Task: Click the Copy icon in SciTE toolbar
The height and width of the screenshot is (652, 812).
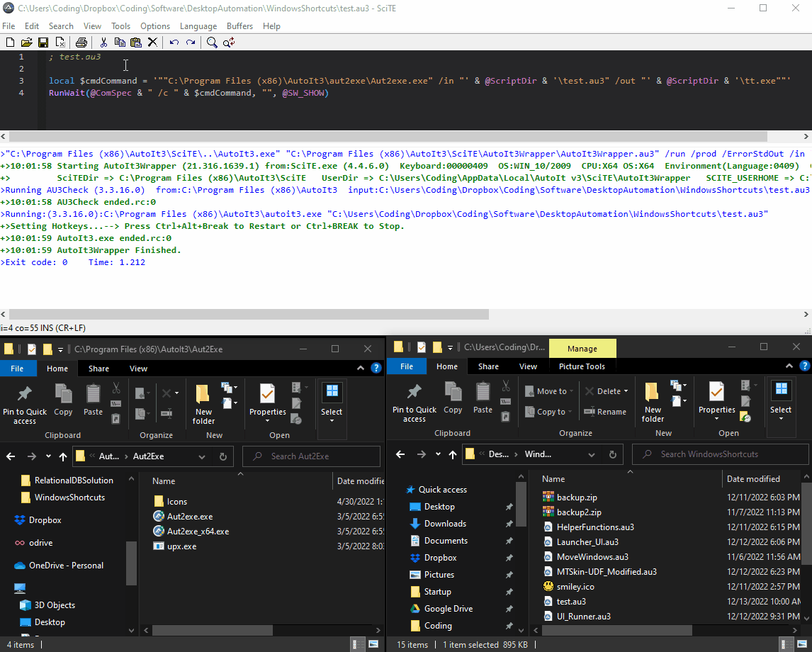Action: [120, 43]
